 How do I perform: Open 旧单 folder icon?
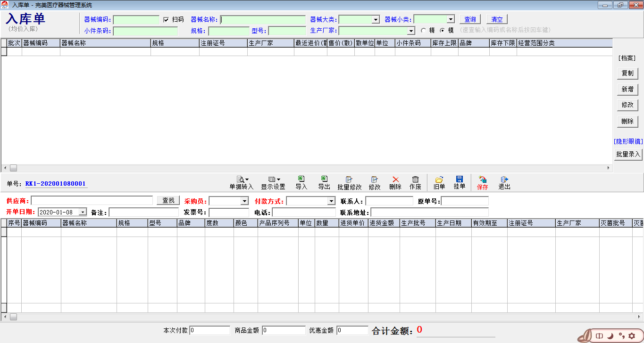tap(439, 180)
